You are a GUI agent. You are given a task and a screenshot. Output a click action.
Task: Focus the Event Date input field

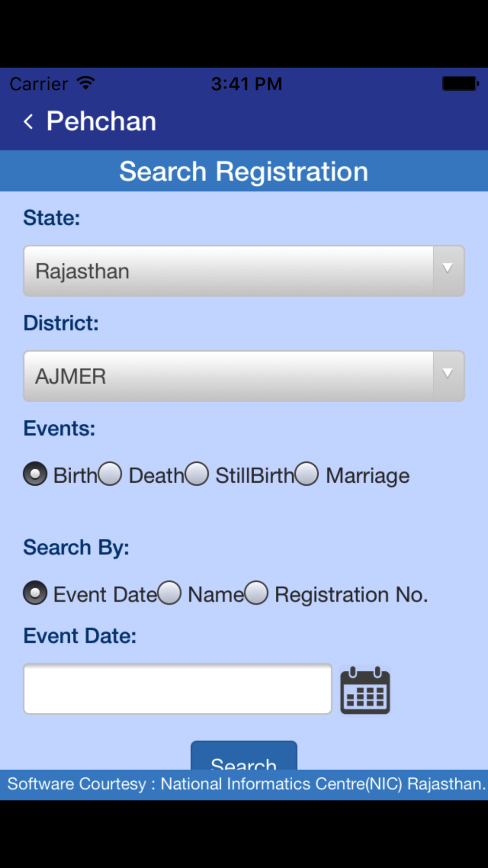178,688
